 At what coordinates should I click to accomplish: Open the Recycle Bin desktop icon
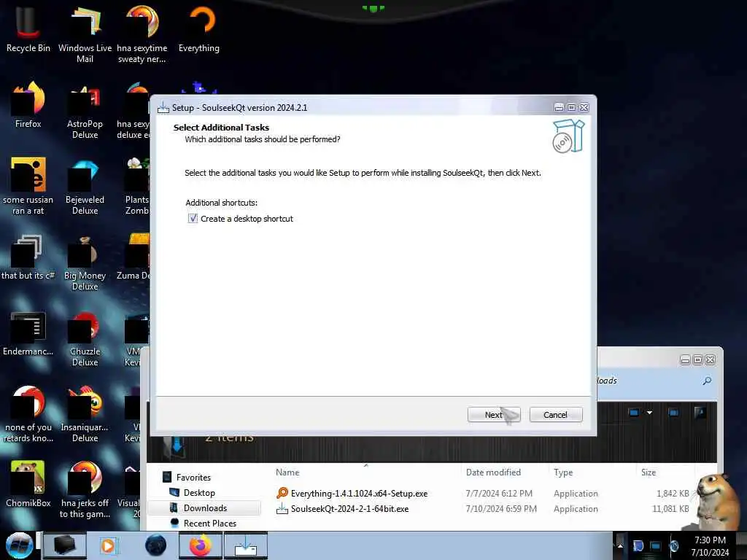pos(28,29)
